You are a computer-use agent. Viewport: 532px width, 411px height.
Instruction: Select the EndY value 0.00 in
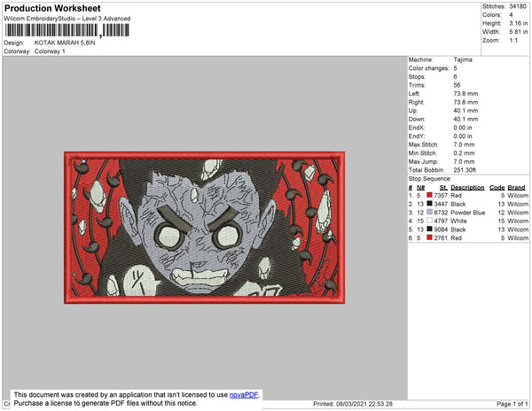click(x=463, y=136)
